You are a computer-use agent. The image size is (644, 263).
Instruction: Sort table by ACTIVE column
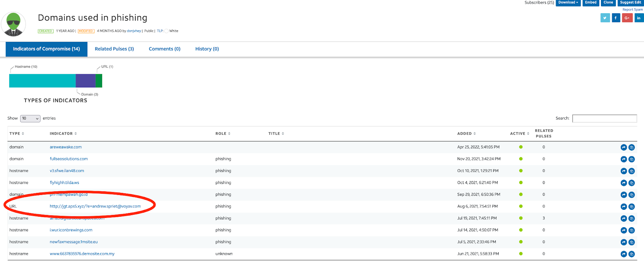coord(520,134)
